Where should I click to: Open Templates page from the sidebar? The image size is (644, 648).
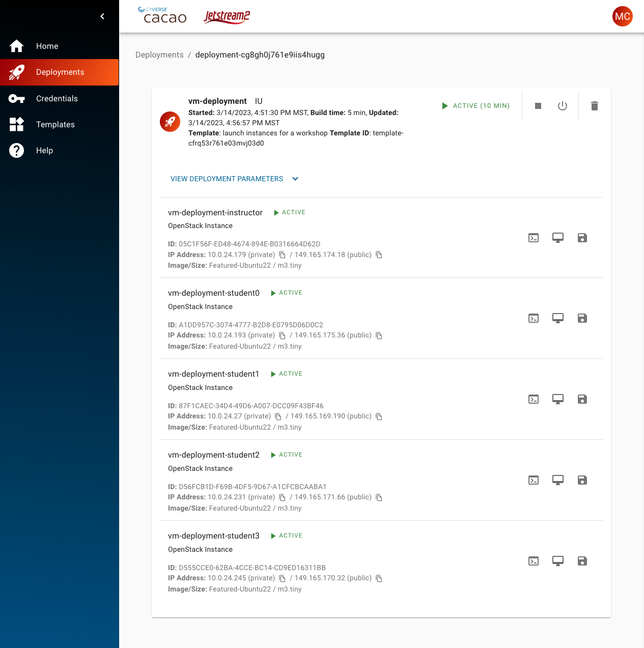55,125
